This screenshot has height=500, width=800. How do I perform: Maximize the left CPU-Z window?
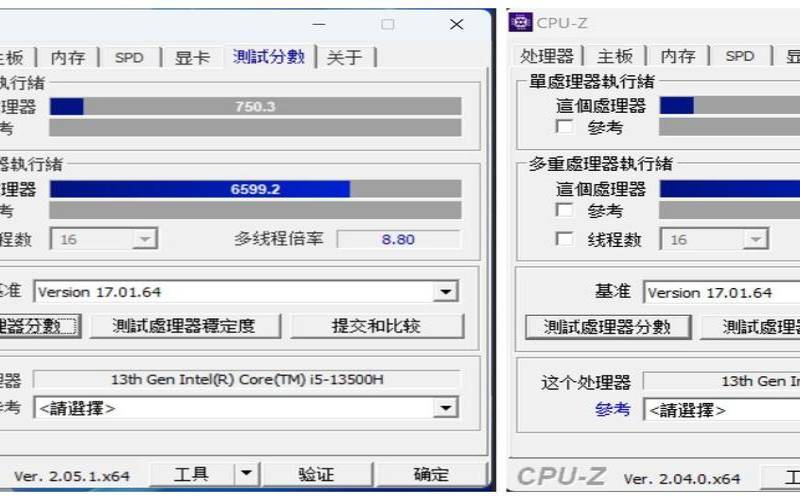[x=388, y=24]
